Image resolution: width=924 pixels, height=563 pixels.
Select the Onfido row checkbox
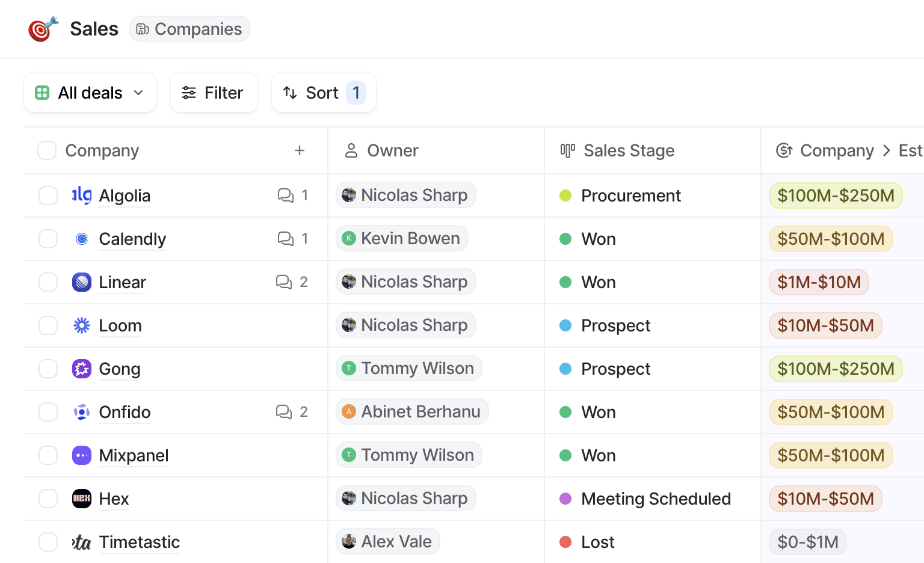[x=48, y=412]
